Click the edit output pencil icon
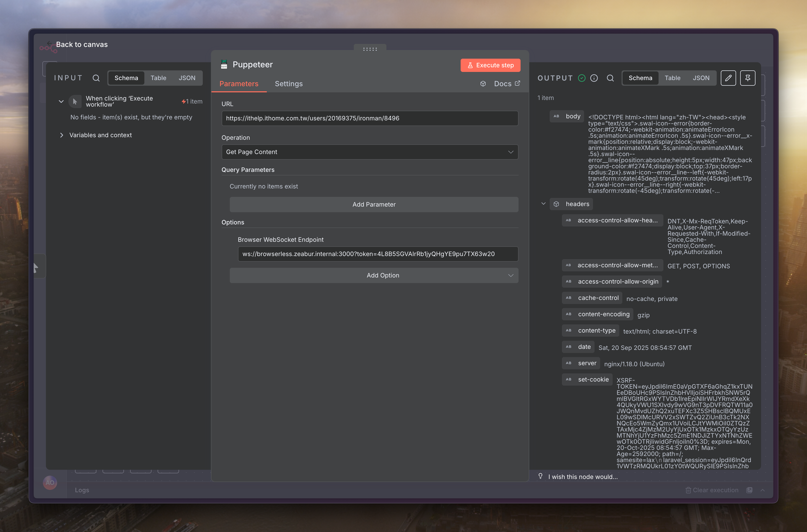Screen dimensions: 807x532 point(728,78)
